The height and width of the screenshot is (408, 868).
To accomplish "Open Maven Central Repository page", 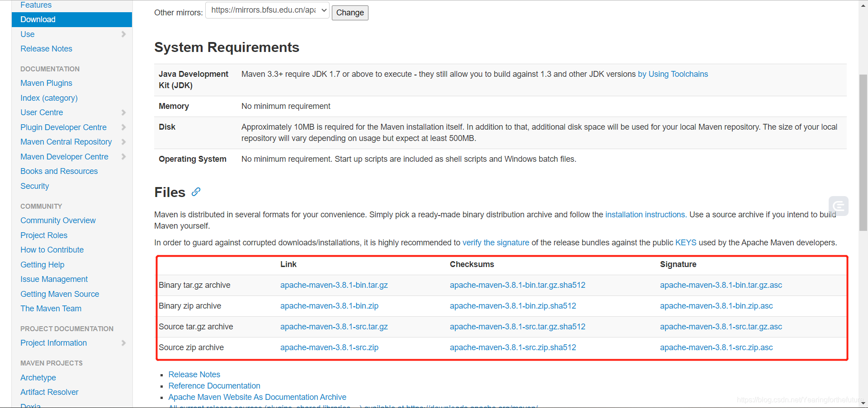I will click(66, 142).
